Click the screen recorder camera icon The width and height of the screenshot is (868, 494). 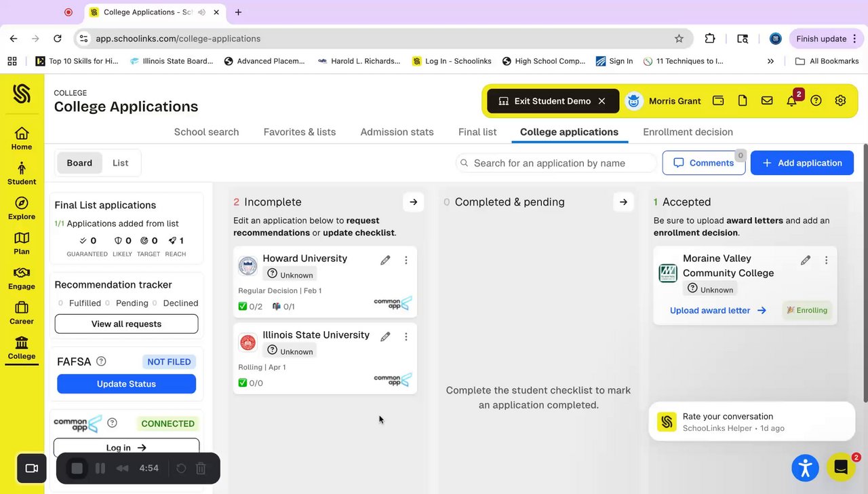click(x=31, y=468)
